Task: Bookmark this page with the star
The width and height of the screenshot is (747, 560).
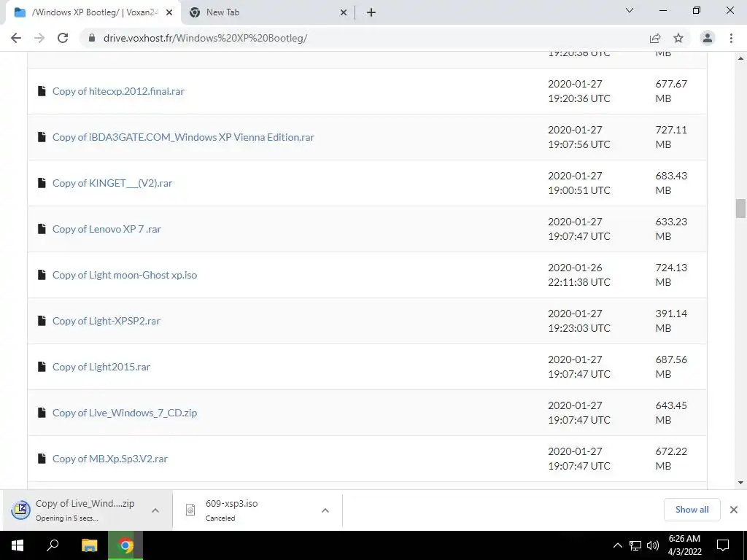Action: pyautogui.click(x=678, y=38)
